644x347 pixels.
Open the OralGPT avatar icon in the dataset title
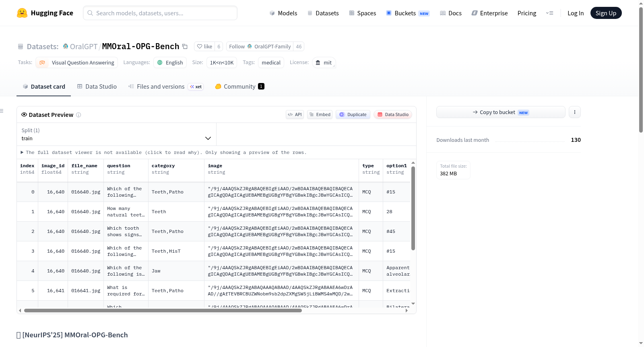(x=66, y=46)
